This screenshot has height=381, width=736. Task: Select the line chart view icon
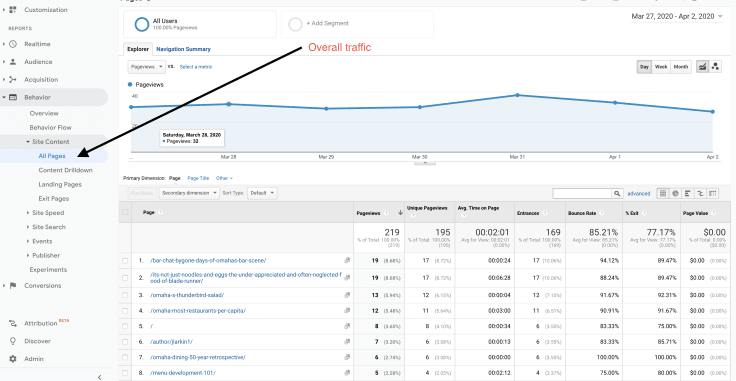(703, 67)
